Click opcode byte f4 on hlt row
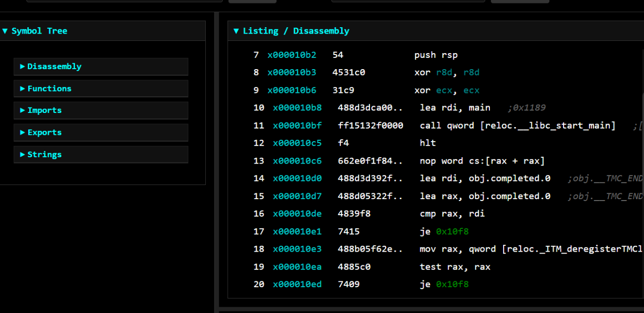The image size is (644, 313). click(343, 143)
